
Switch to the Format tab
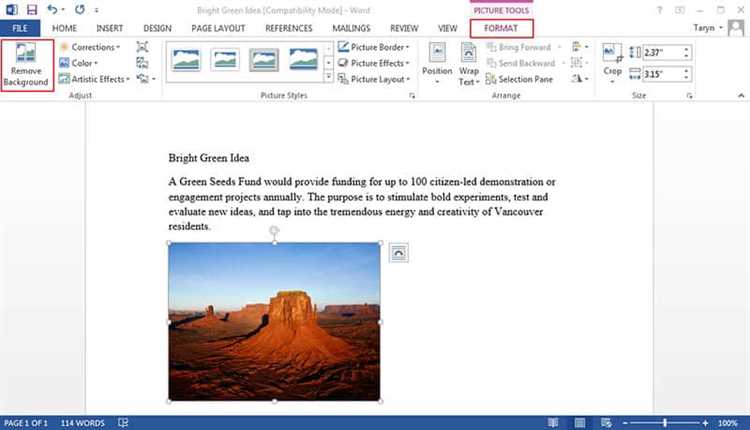[x=502, y=28]
